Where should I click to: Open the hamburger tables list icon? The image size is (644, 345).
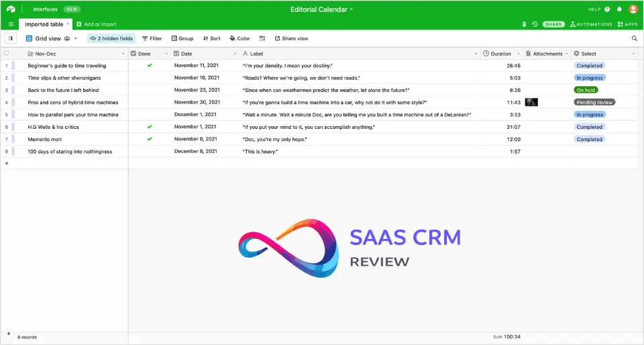(11, 24)
